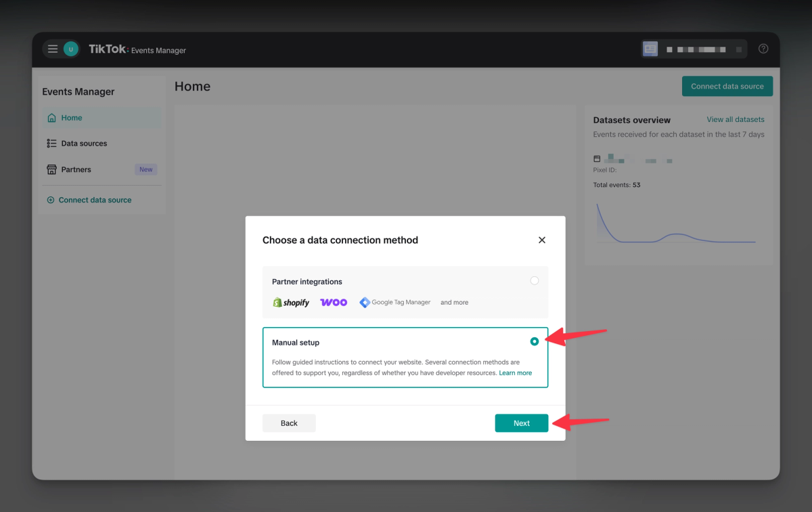Click 'Choose a data connection method' title

coord(340,240)
